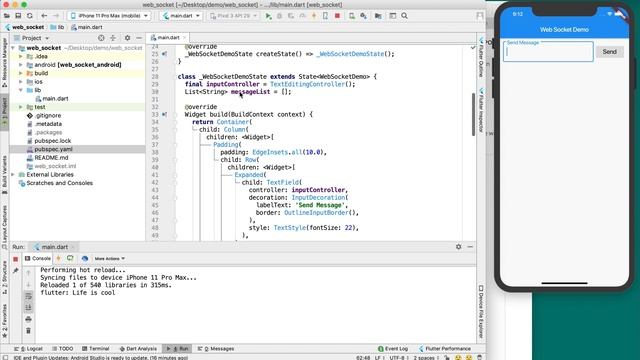The image size is (640, 360).
Task: Click the print icon in console sidebar
Action: [28, 319]
